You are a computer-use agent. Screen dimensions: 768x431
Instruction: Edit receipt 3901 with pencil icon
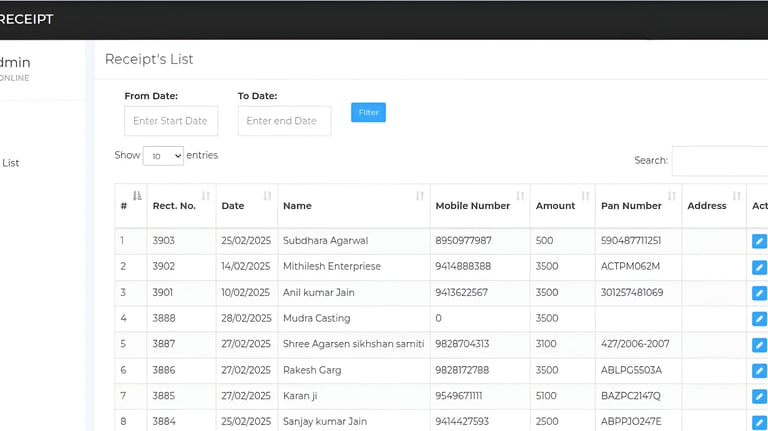coord(759,293)
